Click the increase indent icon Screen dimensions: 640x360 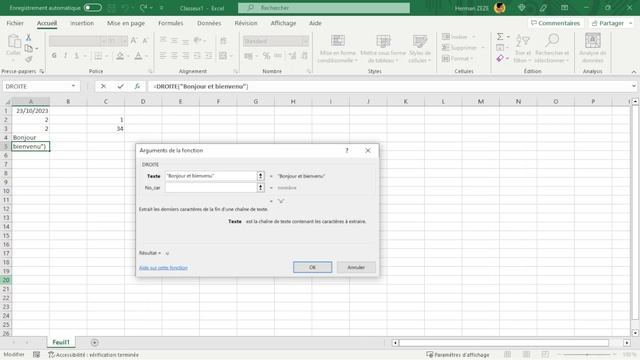click(209, 56)
